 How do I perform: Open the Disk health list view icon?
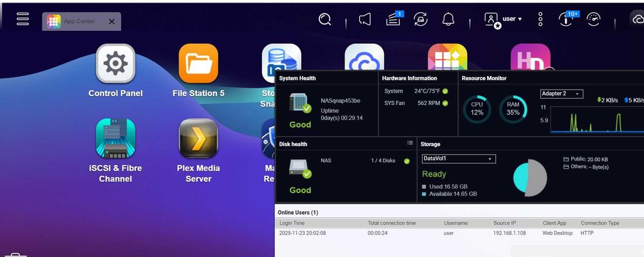click(x=410, y=143)
